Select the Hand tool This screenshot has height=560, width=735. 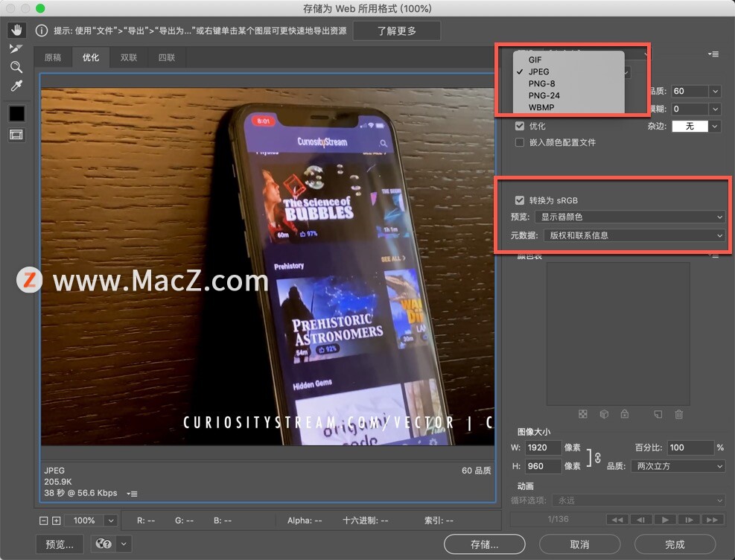tap(16, 31)
